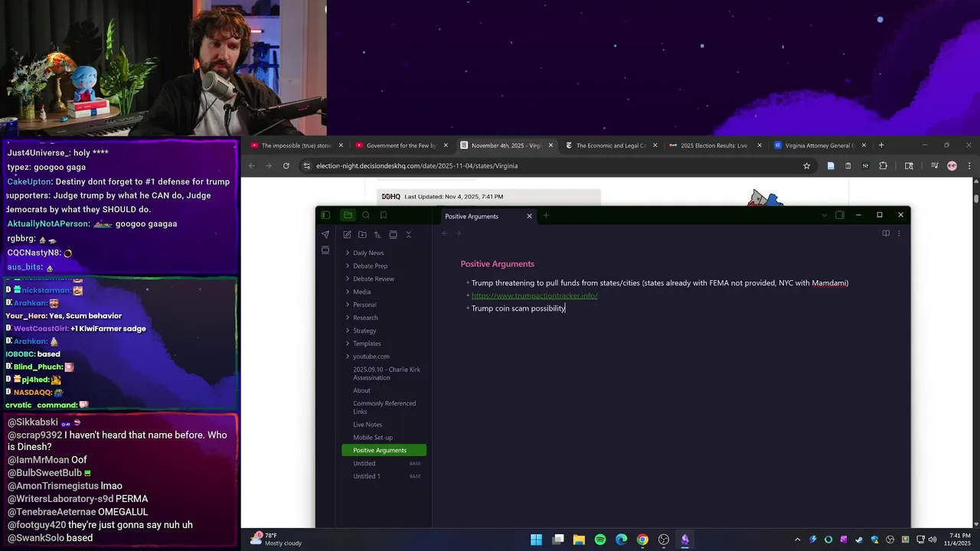Close the Positive Arguments tab
Screen dimensions: 980x551
pos(529,216)
